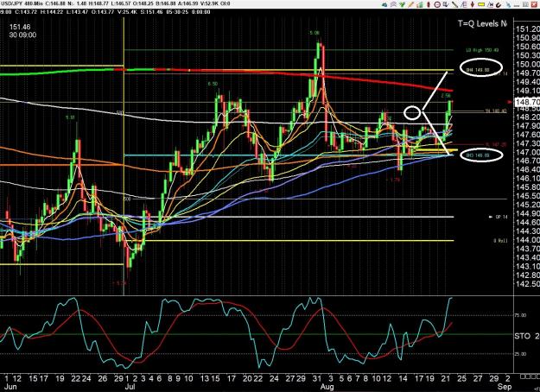540x392 pixels.
Task: Click the Jun month label on time axis
Action: point(10,387)
